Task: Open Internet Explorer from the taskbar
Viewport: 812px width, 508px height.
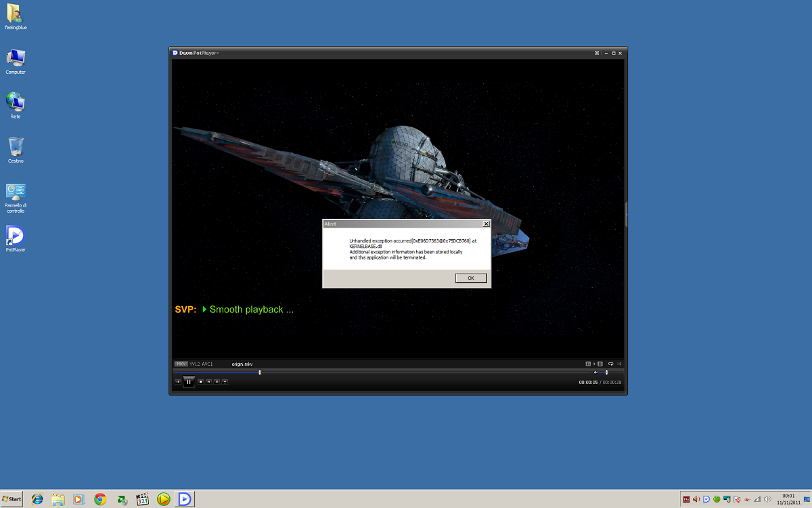Action: point(37,499)
